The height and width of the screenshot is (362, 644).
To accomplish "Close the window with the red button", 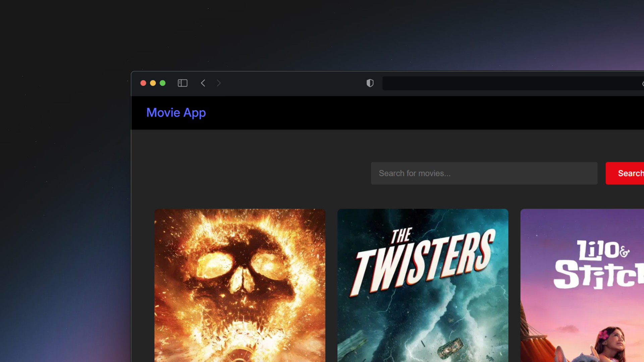I will (143, 83).
